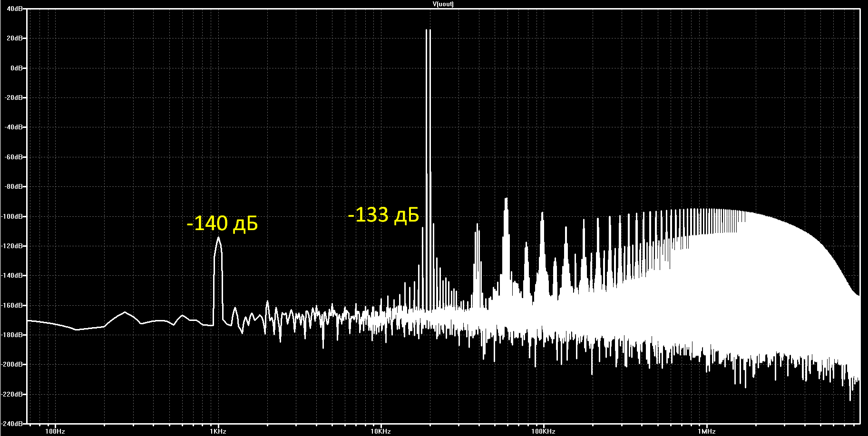Pick the -180dB axis label
Screen dimensions: 868x436
tap(12, 335)
